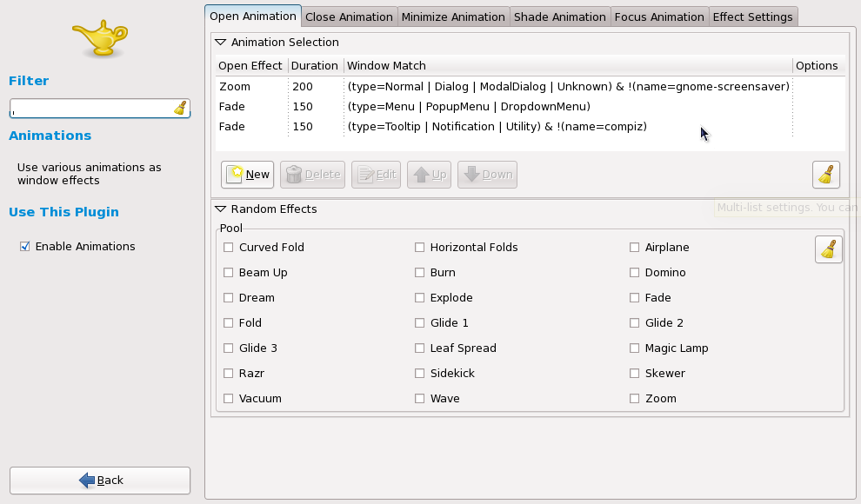Image resolution: width=861 pixels, height=504 pixels.
Task: Clear the filter field with broom icon
Action: 180,108
